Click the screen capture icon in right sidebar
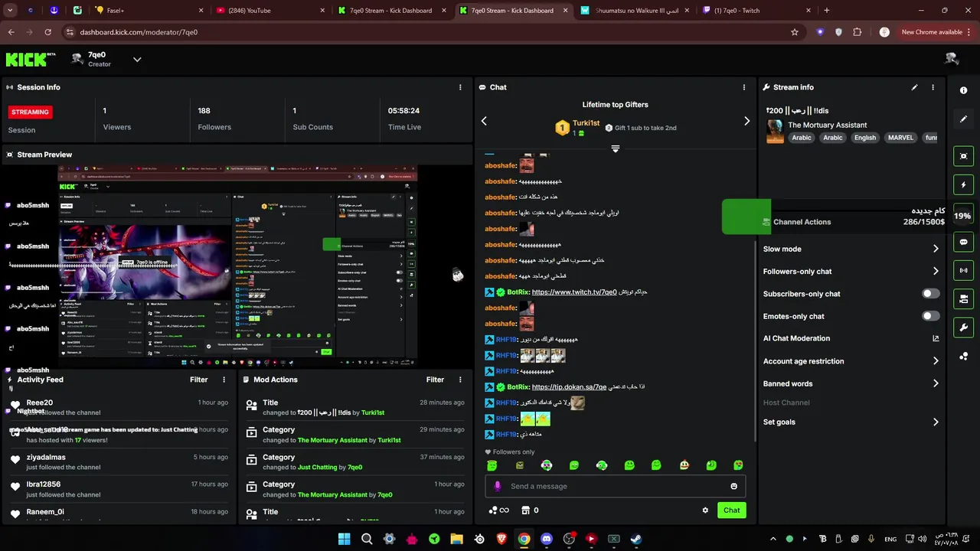 tap(963, 156)
